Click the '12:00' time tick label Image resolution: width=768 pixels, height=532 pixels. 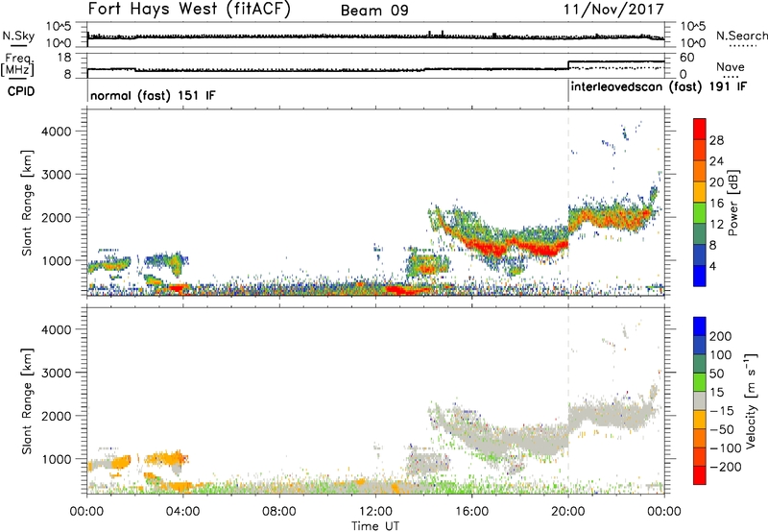point(375,512)
